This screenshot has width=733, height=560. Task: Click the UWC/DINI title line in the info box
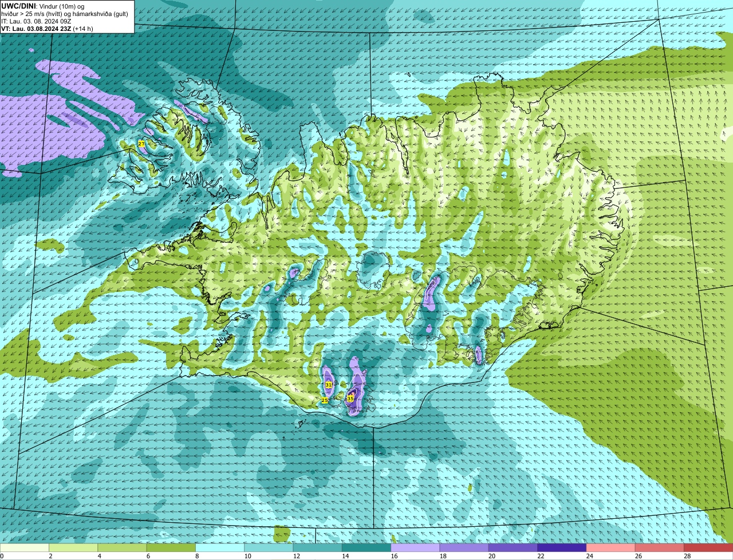coord(43,6)
